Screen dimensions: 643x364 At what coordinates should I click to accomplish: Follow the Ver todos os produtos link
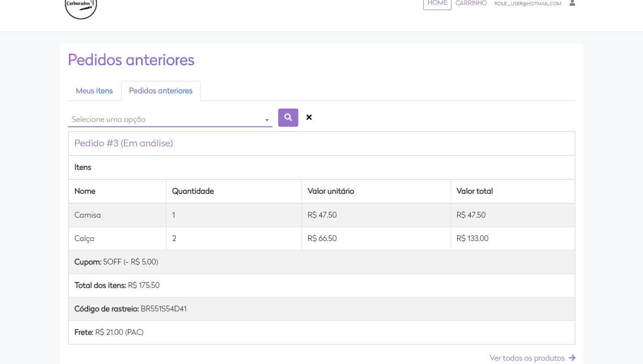point(527,358)
